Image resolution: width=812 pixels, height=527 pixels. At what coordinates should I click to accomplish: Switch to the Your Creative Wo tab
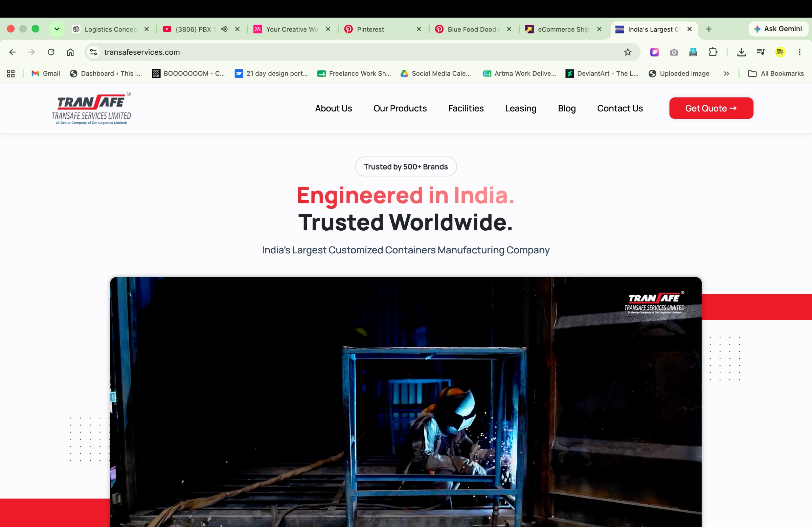click(292, 29)
